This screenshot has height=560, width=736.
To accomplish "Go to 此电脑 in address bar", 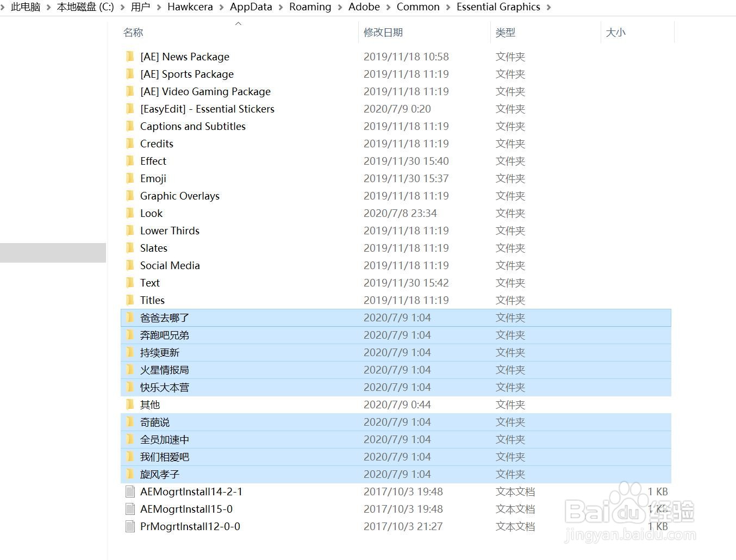I will pos(26,7).
